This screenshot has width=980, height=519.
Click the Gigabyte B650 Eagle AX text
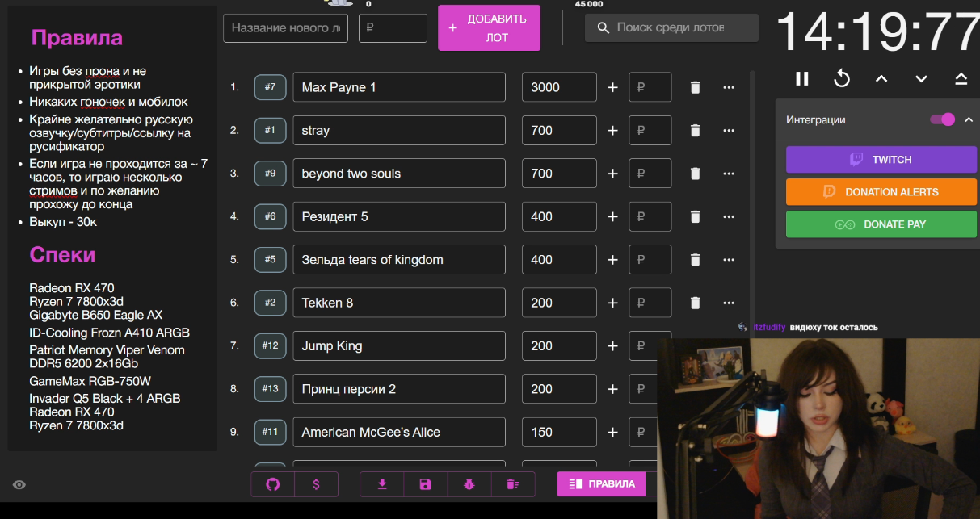(x=96, y=315)
